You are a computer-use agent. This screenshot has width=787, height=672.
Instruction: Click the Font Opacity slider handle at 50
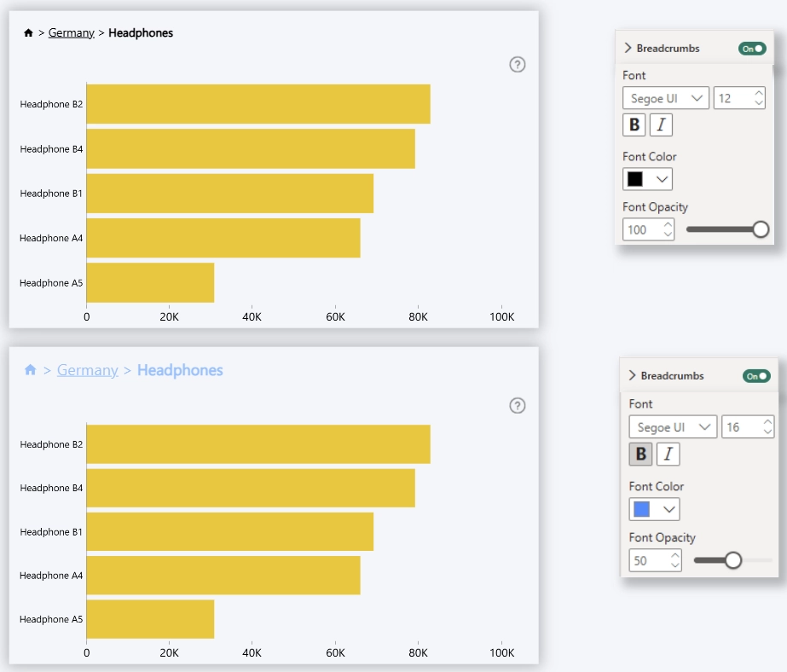click(x=732, y=560)
